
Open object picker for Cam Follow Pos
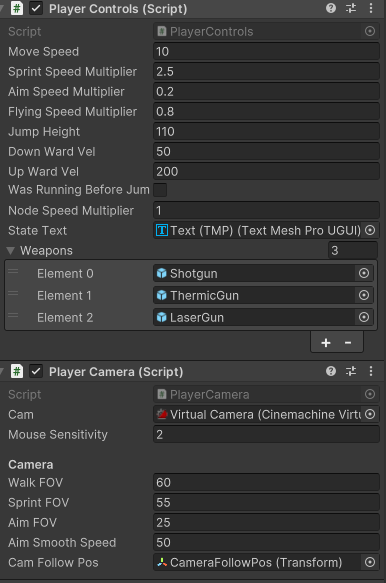(370, 562)
